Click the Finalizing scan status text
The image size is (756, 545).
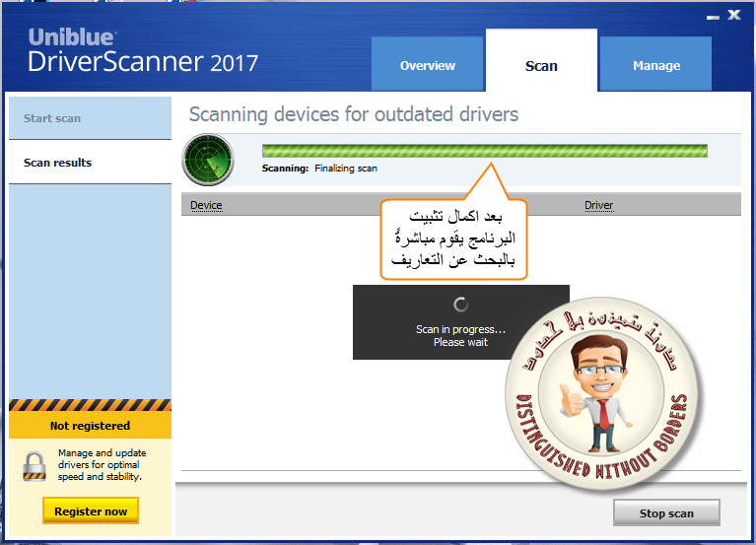tap(346, 169)
